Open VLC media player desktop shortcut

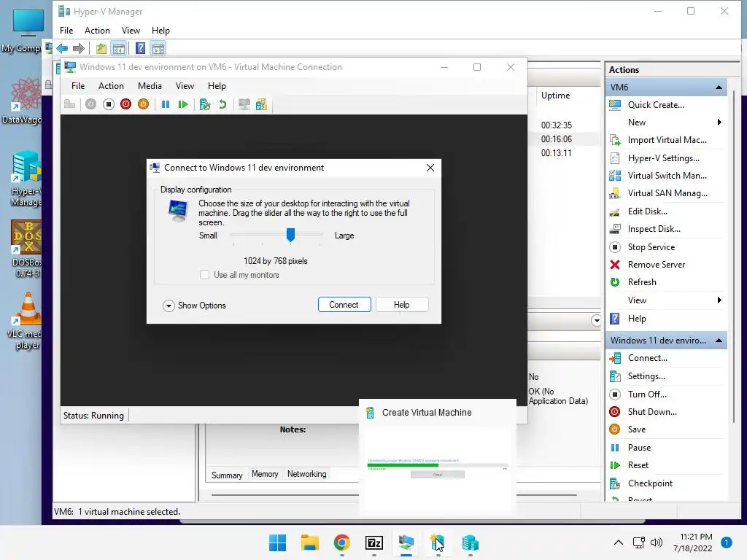click(x=27, y=322)
